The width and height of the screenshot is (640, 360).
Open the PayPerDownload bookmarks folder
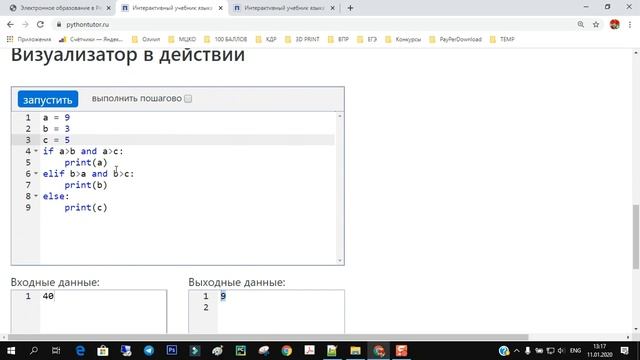pyautogui.click(x=456, y=39)
